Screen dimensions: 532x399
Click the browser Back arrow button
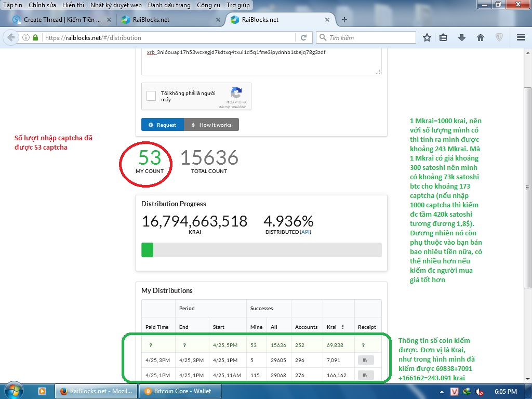pyautogui.click(x=10, y=37)
